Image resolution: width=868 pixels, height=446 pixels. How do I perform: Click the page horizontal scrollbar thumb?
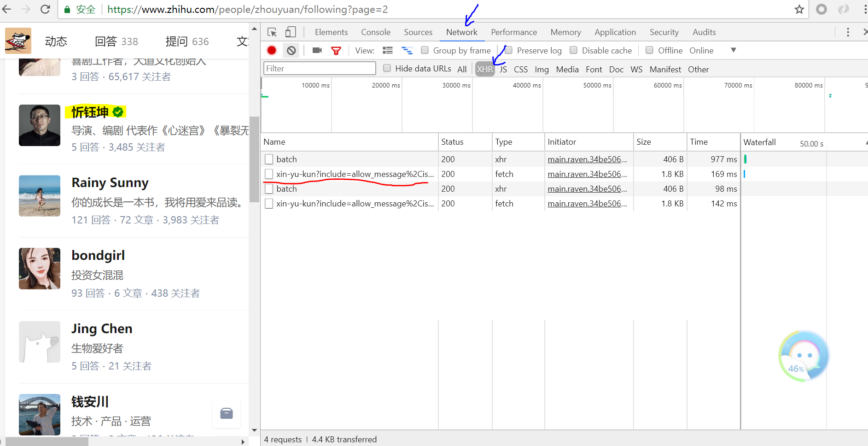[x=47, y=442]
